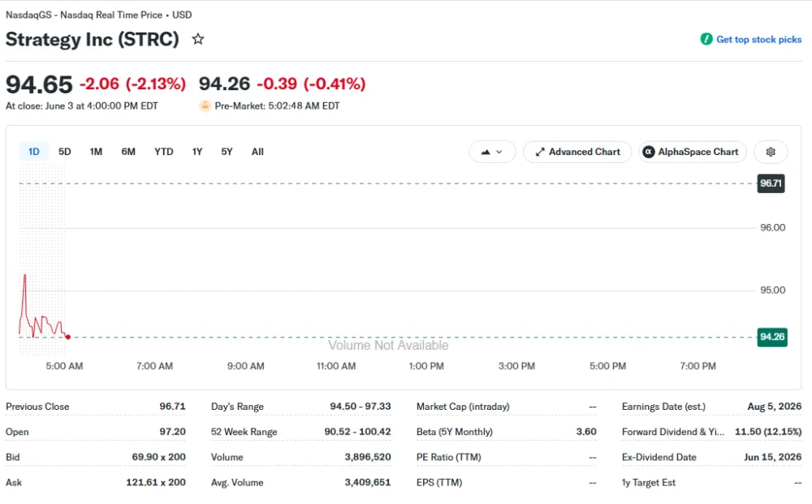Click the 95.00 price axis label
The image size is (812, 504).
click(772, 290)
